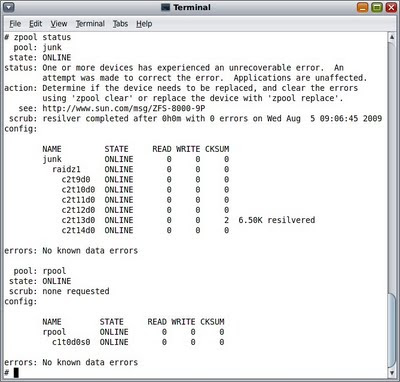Click 'pool: rpool' line

tap(40, 271)
